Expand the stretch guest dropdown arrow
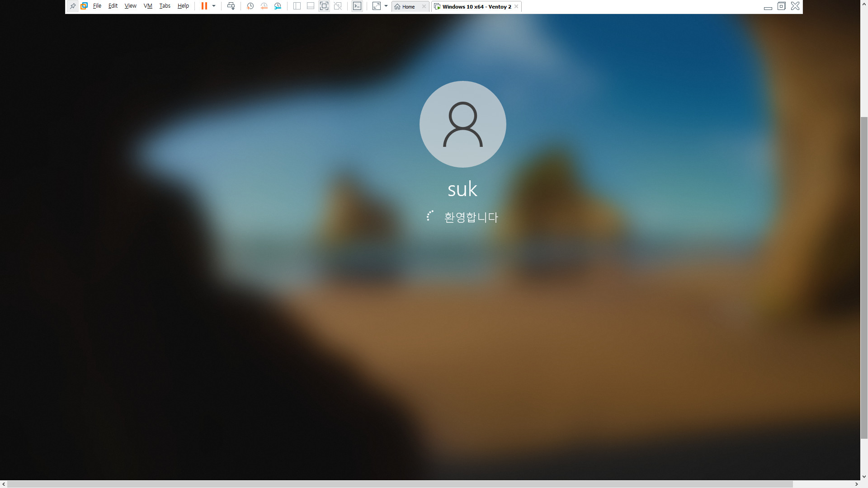The height and width of the screenshot is (488, 868). [x=386, y=6]
